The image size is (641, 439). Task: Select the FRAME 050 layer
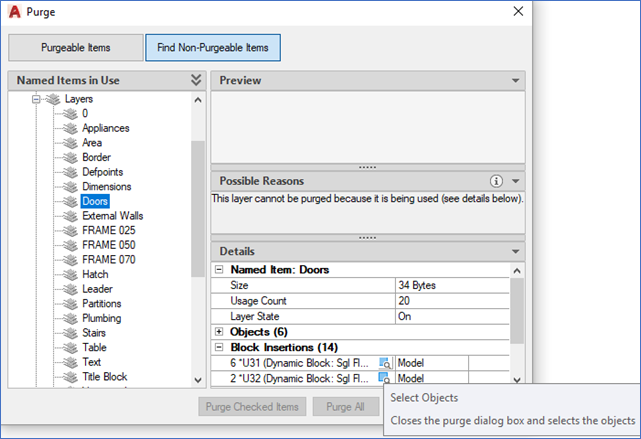tap(109, 245)
